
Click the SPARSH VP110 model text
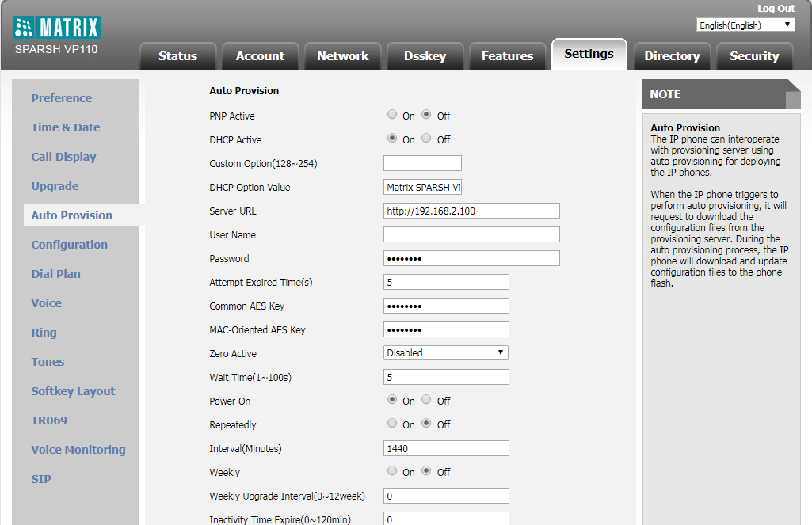point(56,49)
